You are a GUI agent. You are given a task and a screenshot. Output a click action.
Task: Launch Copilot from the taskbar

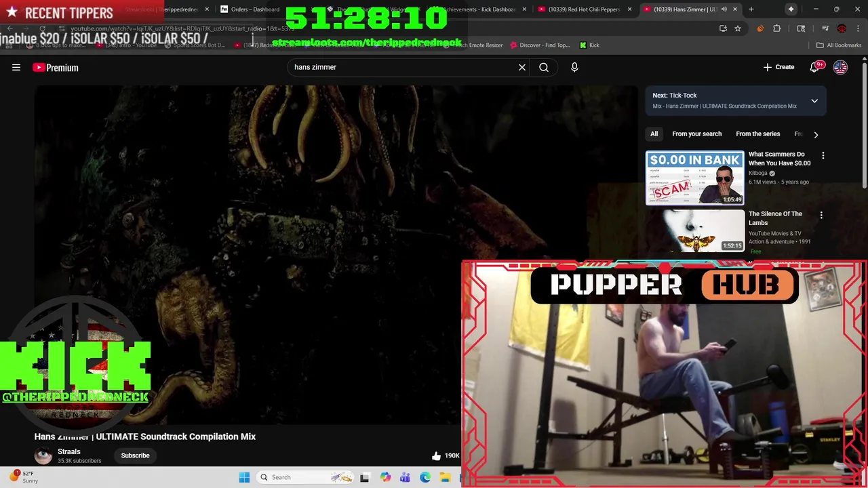(x=385, y=477)
